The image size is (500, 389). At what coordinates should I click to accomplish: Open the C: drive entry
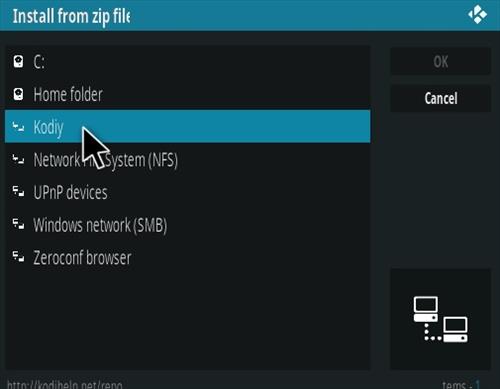pyautogui.click(x=187, y=62)
